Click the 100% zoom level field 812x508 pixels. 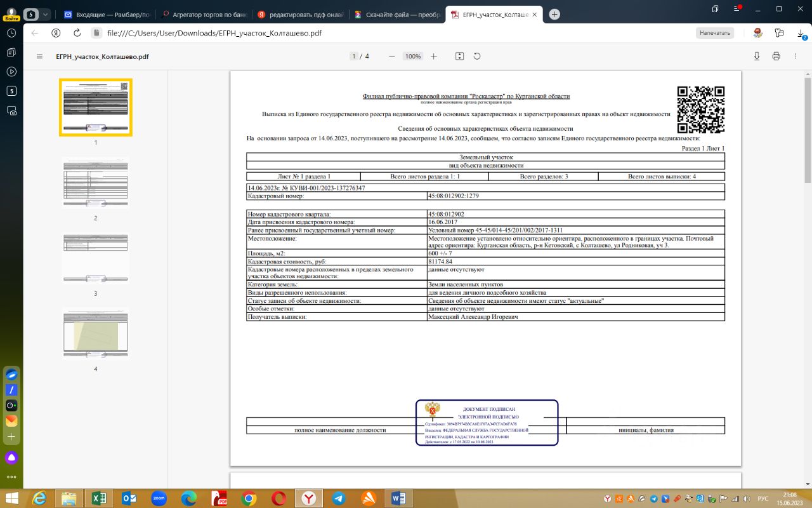point(413,57)
